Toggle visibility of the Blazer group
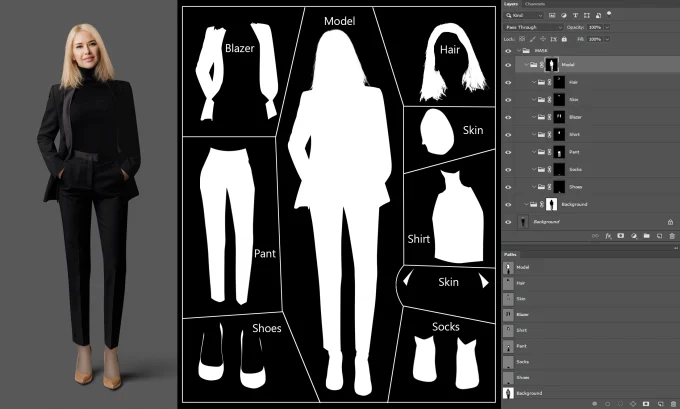 coord(508,117)
